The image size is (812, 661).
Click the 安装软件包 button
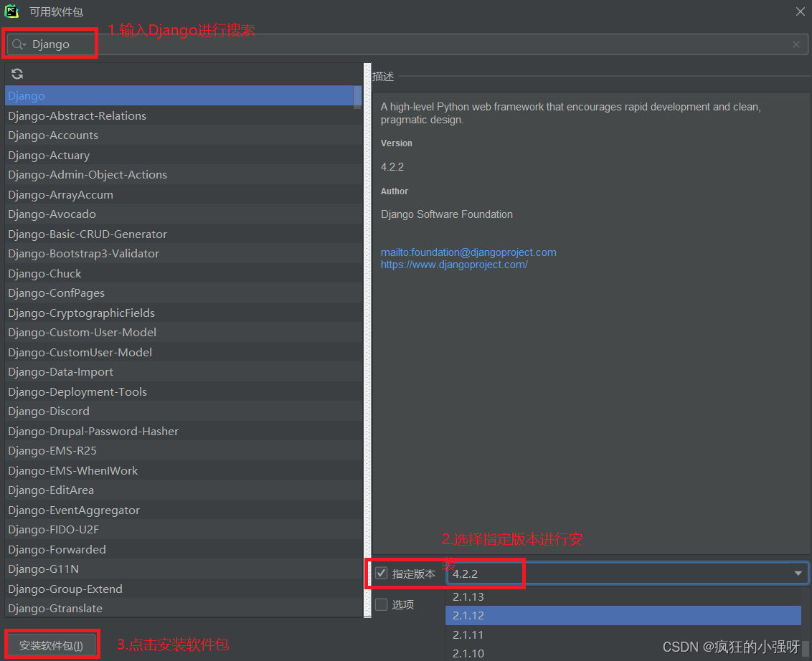click(x=51, y=645)
